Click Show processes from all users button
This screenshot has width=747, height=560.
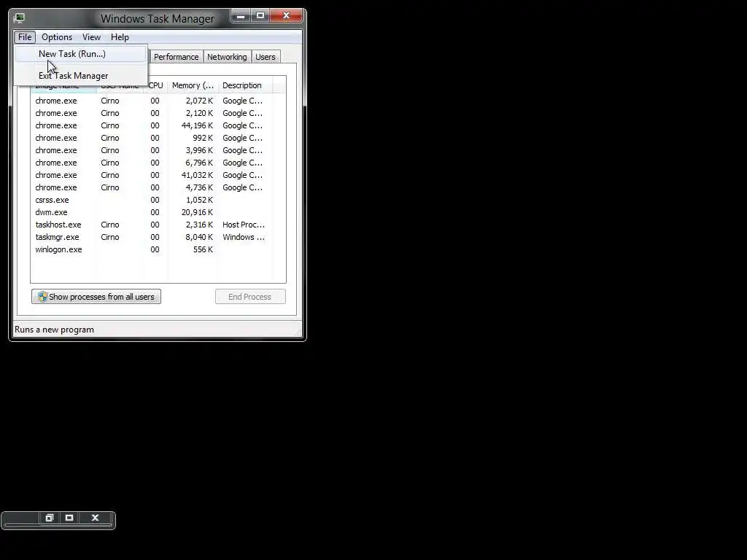[96, 297]
